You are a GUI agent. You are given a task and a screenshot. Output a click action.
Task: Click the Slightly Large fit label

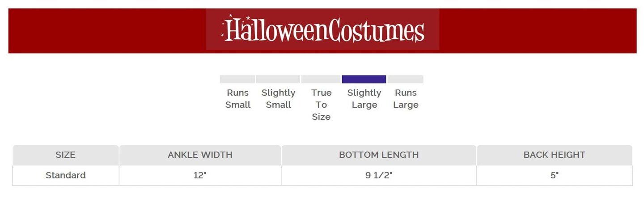tap(364, 99)
